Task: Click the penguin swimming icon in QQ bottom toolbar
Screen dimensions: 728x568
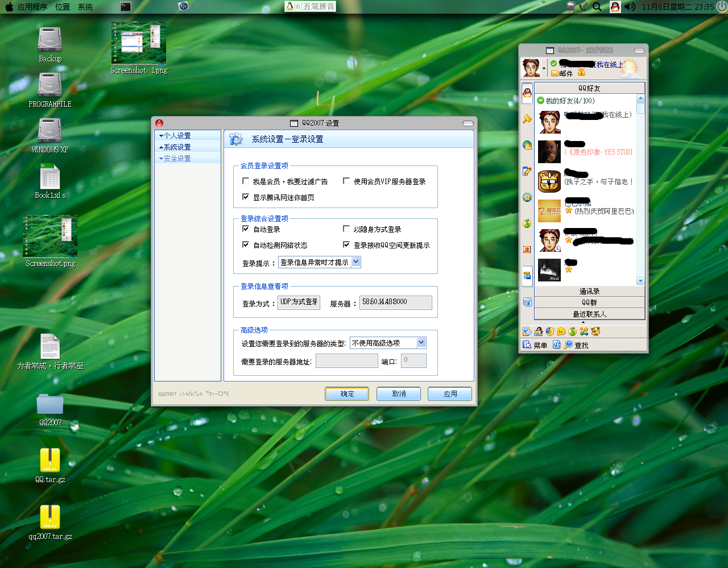Action: click(539, 331)
